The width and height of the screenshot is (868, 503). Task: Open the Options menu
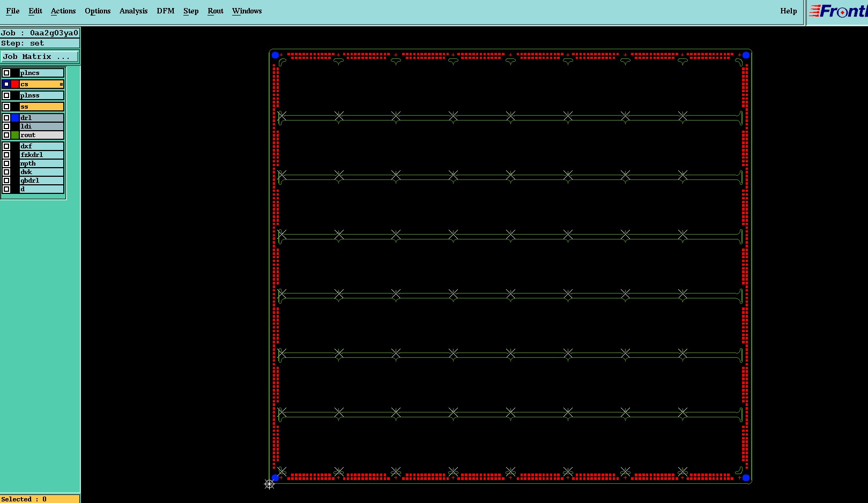click(x=98, y=11)
